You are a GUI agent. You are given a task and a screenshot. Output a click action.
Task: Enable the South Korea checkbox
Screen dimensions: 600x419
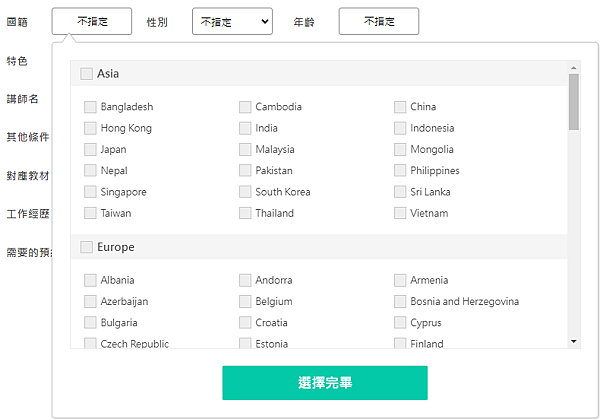tap(246, 192)
